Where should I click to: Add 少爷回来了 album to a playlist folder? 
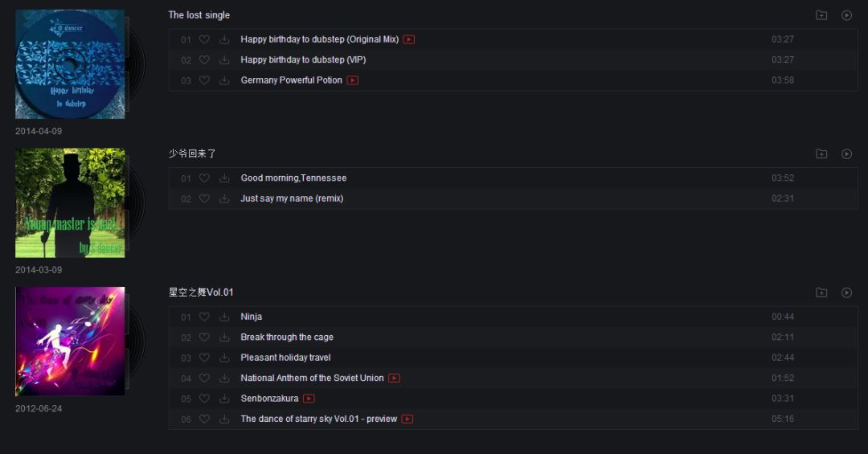[x=821, y=154]
